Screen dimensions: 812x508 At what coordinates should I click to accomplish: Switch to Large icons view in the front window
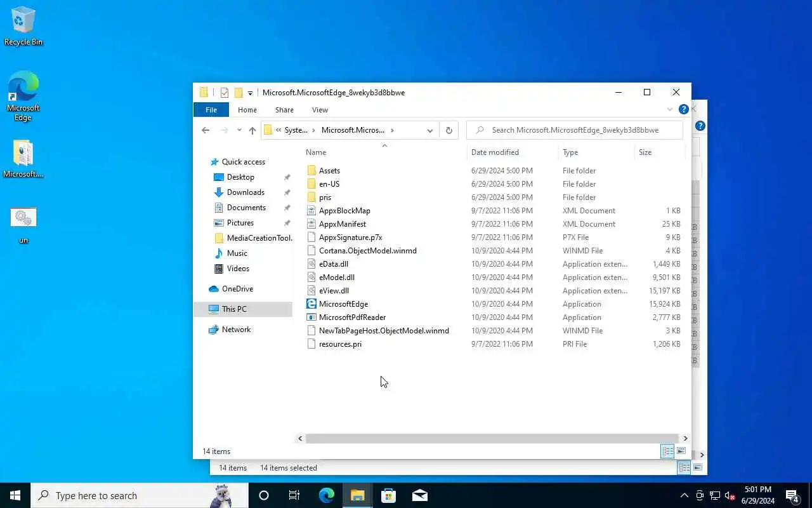(x=681, y=451)
